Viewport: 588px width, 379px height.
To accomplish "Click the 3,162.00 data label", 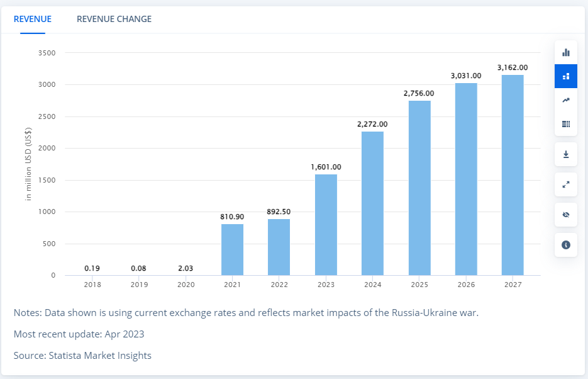I will click(x=513, y=67).
